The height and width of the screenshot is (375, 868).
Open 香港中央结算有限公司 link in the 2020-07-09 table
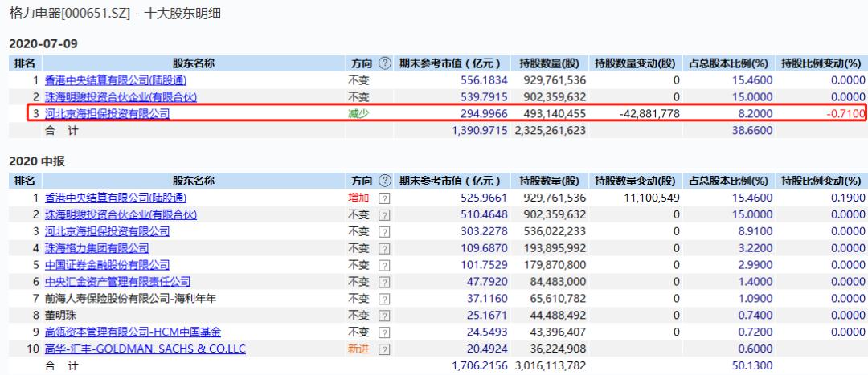pos(116,80)
